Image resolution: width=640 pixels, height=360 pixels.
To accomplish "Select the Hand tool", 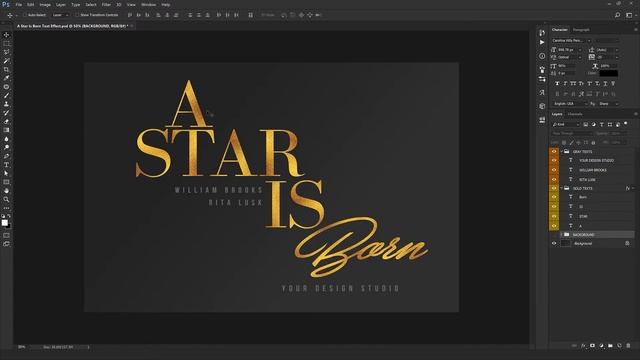I will (x=6, y=191).
